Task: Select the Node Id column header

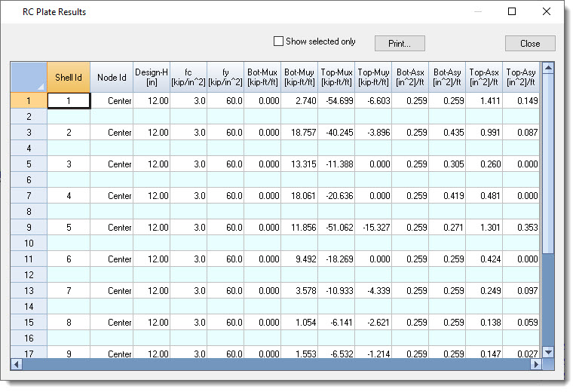Action: click(x=112, y=77)
